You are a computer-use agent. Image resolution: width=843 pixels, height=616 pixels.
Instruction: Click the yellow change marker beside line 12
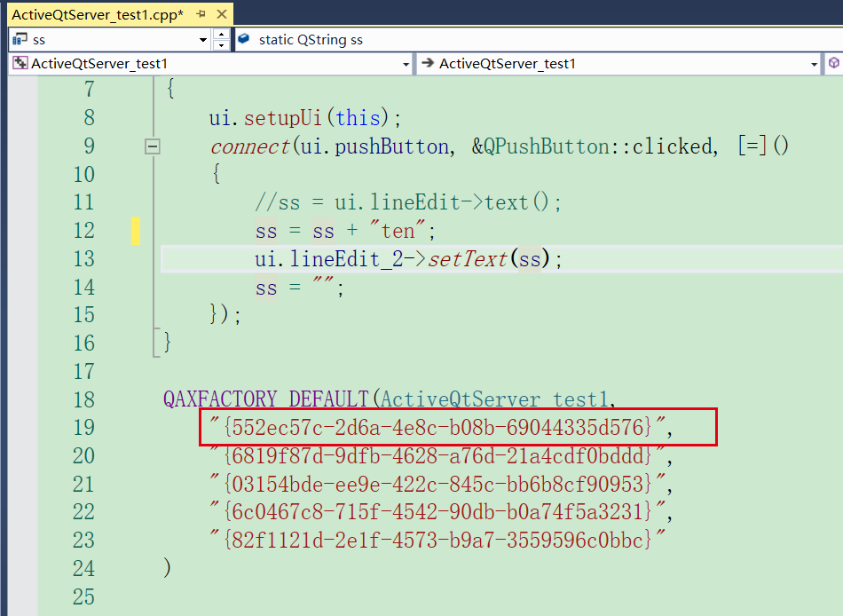[x=137, y=230]
